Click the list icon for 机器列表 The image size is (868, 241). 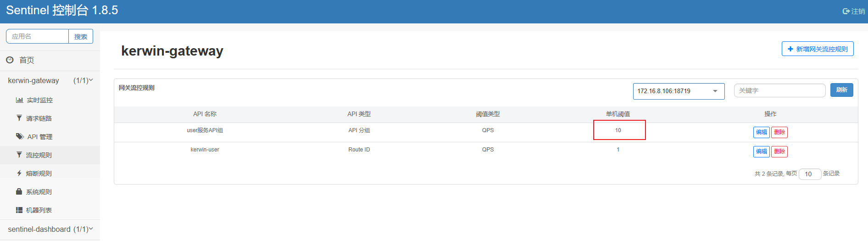(19, 210)
